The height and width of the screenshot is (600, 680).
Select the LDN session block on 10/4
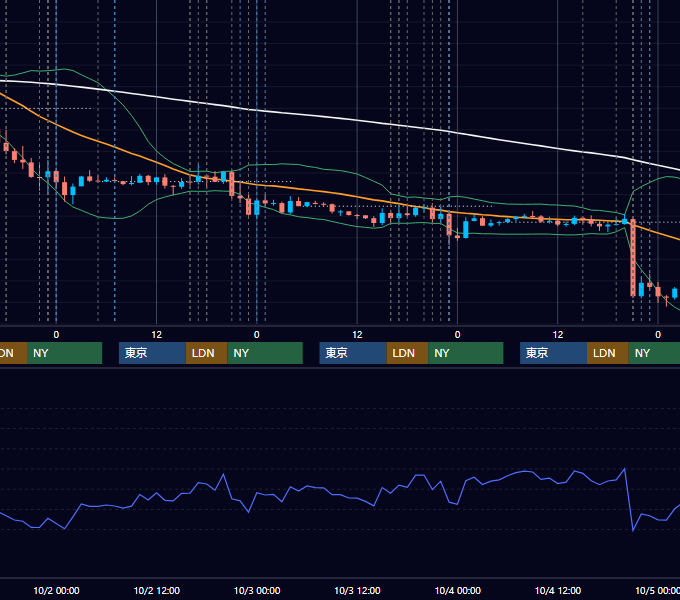coord(608,353)
